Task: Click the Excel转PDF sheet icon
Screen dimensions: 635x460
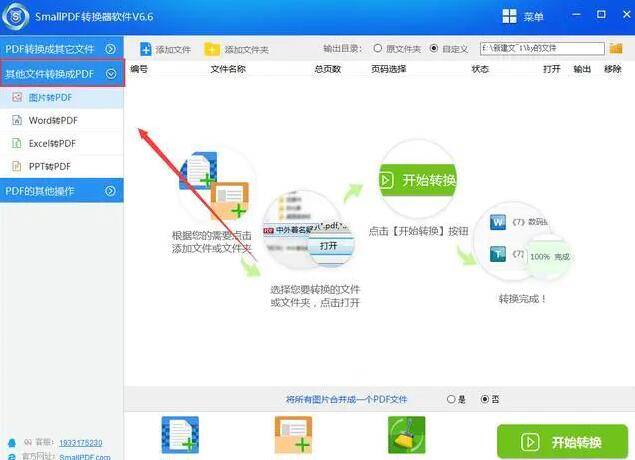Action: pos(17,143)
